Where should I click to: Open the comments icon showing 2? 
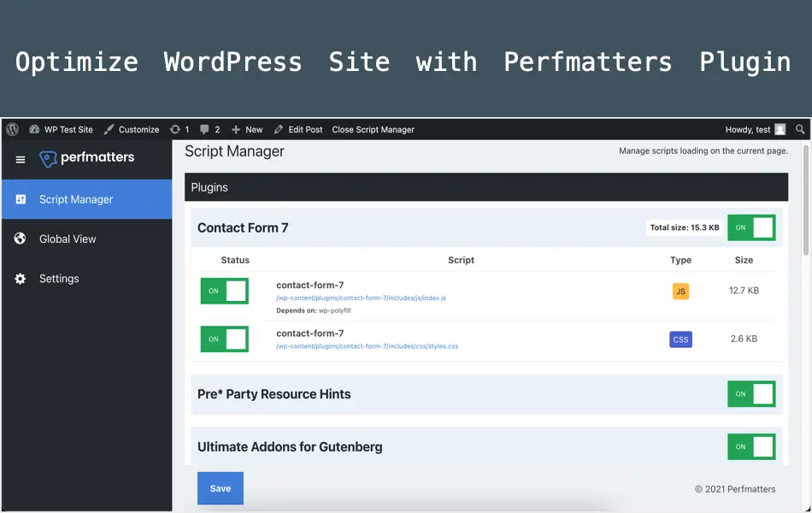click(209, 130)
